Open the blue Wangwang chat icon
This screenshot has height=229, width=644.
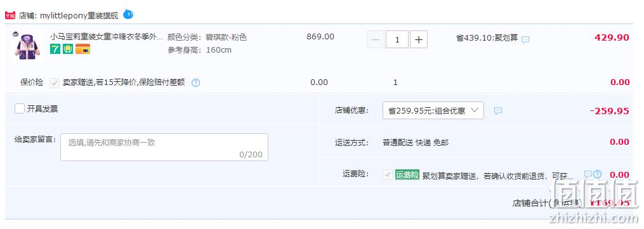point(129,15)
